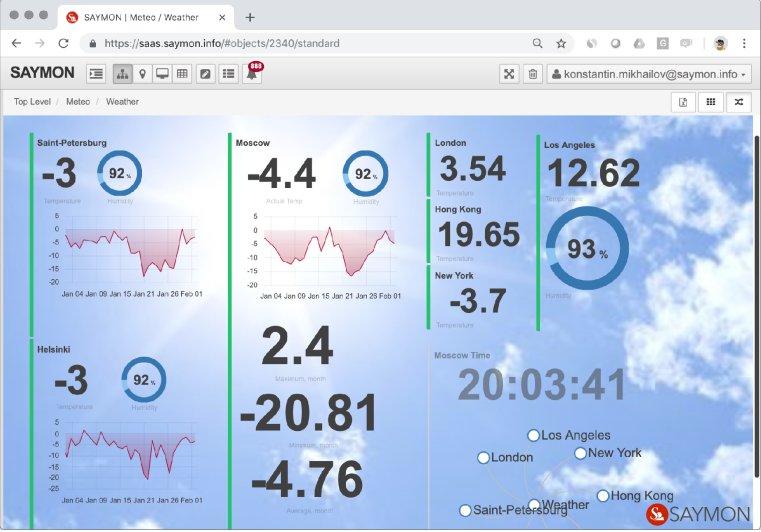Click the Google Drive browser extension icon

(x=639, y=43)
